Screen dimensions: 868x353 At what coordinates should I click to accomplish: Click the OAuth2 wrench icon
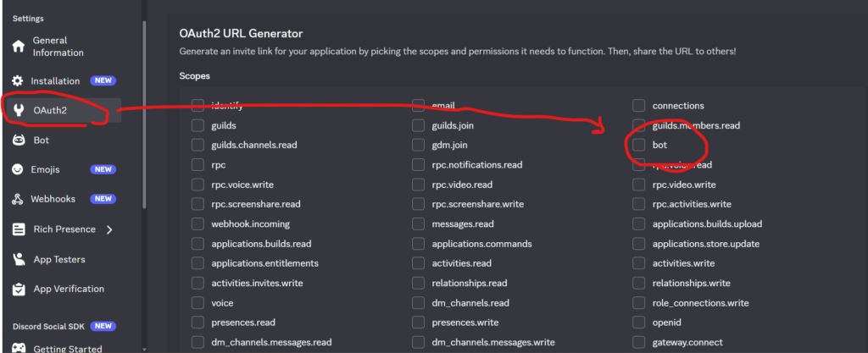[x=18, y=110]
